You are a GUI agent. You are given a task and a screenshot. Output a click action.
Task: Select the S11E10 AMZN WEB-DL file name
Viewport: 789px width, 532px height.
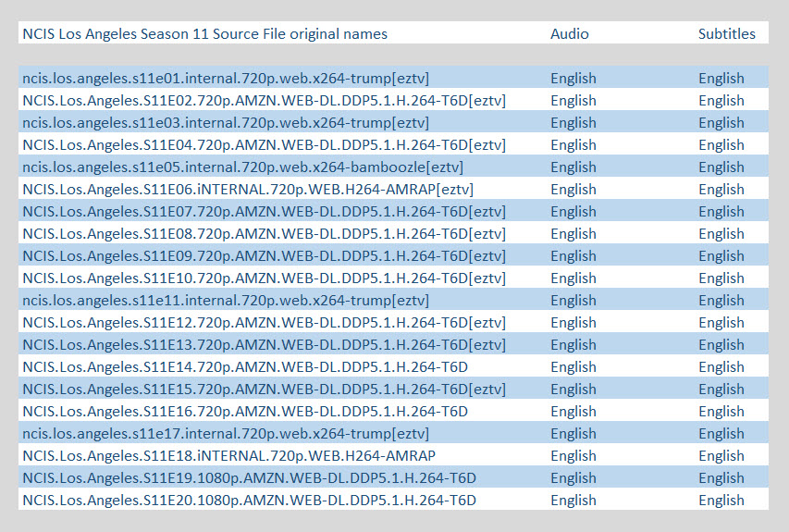[x=265, y=278]
